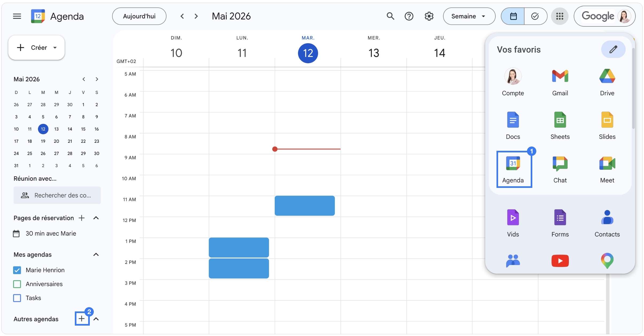644x336 pixels.
Task: Collapse the Mes agendas section
Action: point(96,255)
